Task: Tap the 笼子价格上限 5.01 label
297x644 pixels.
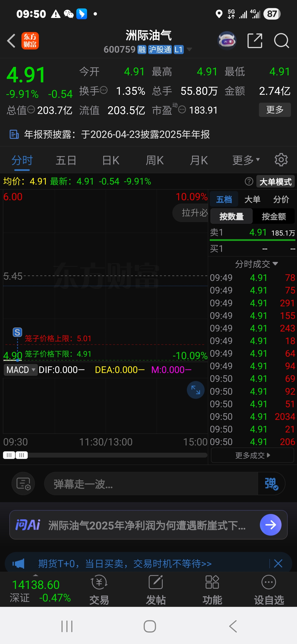Action: [x=58, y=339]
